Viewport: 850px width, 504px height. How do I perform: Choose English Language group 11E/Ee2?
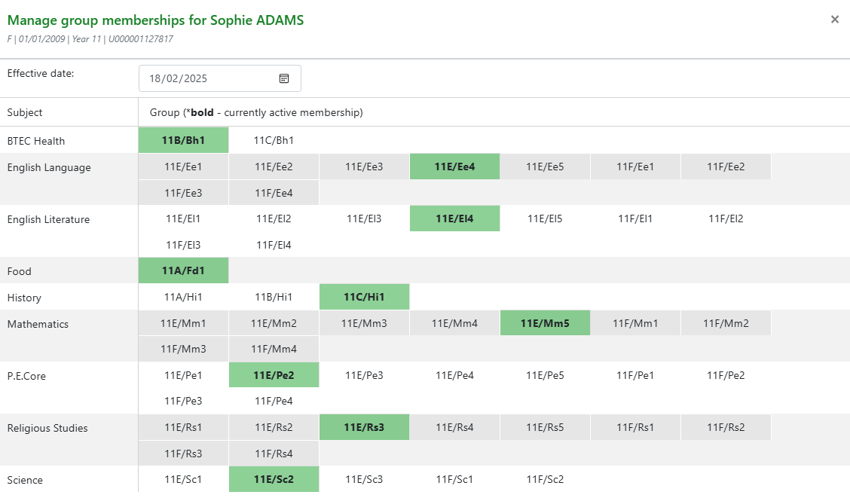(x=274, y=166)
